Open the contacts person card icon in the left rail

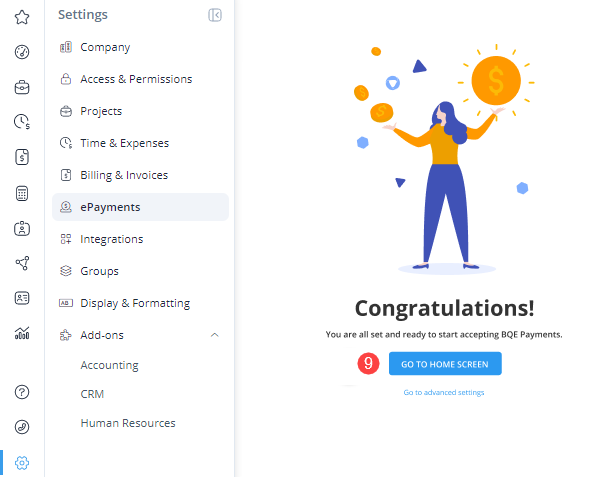tap(22, 228)
